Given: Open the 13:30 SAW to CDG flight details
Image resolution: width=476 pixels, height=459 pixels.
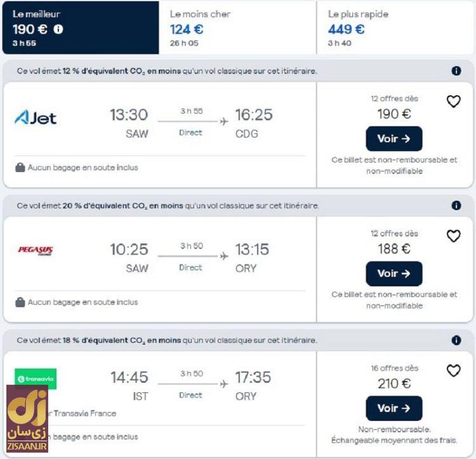Looking at the screenshot, I should [x=190, y=123].
